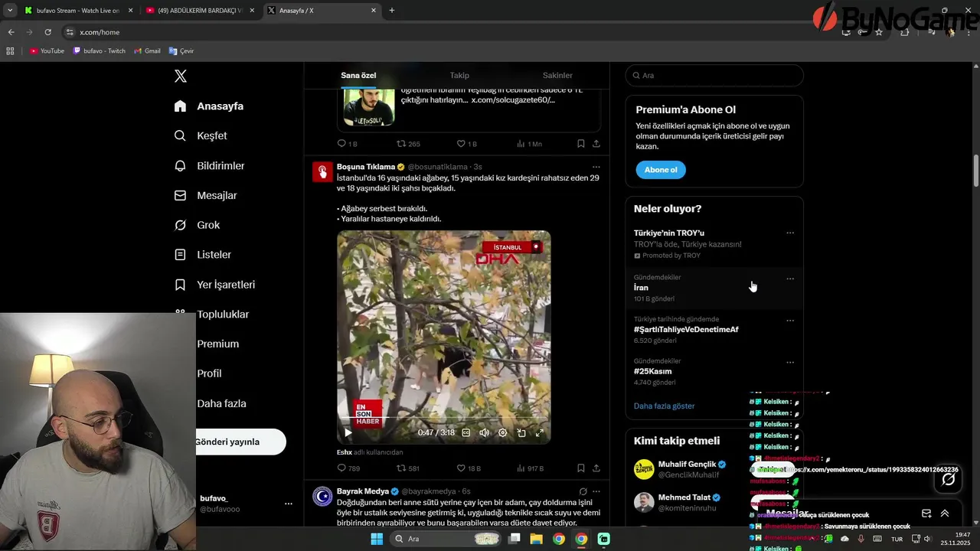Open more options on Bayrak Medya post
This screenshot has height=551, width=980.
click(596, 491)
